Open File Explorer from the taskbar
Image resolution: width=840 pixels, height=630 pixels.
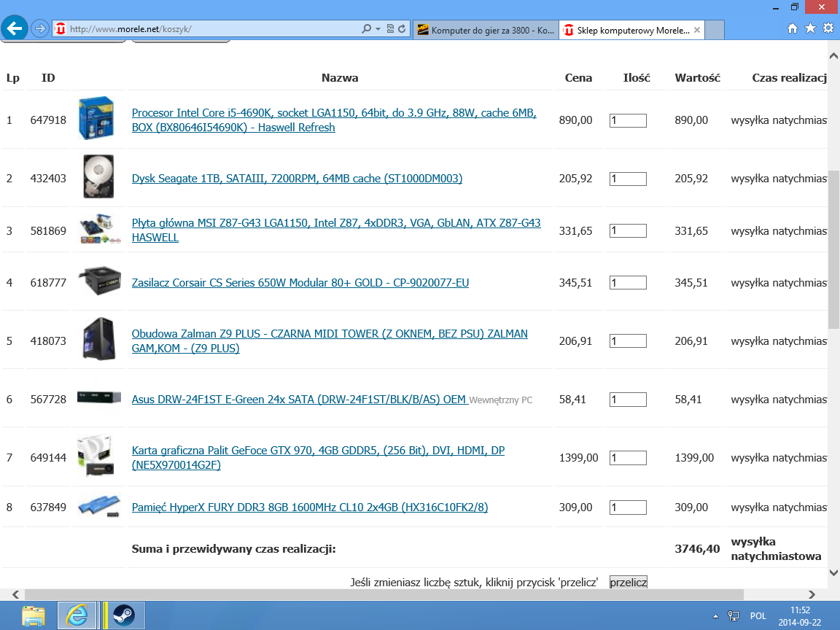coord(34,615)
